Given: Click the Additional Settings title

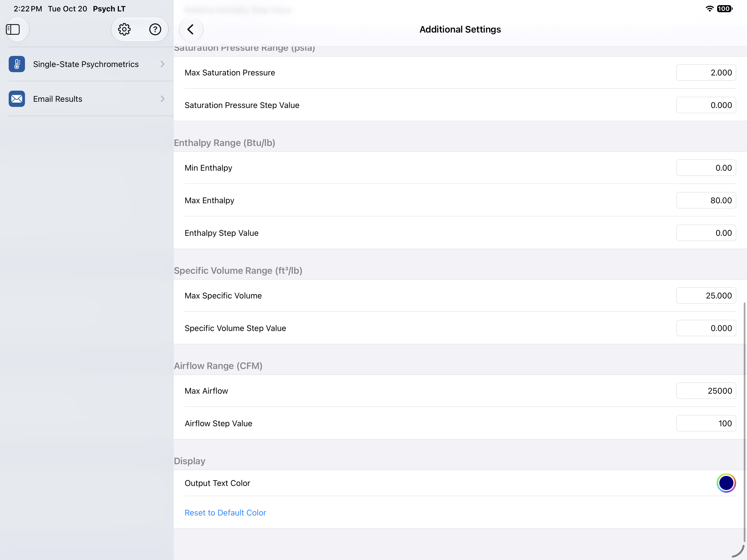Looking at the screenshot, I should [460, 29].
